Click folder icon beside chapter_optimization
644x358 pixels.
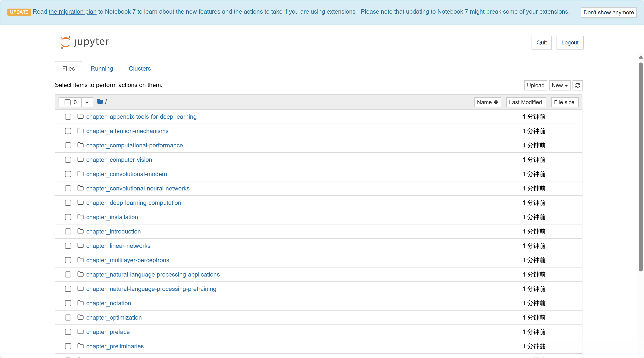pos(80,317)
